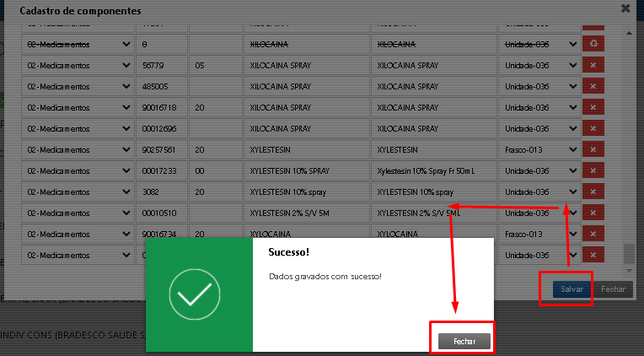644x356 pixels.
Task: Open the Unidade-036 dropdown for code 56779
Action: tap(539, 65)
